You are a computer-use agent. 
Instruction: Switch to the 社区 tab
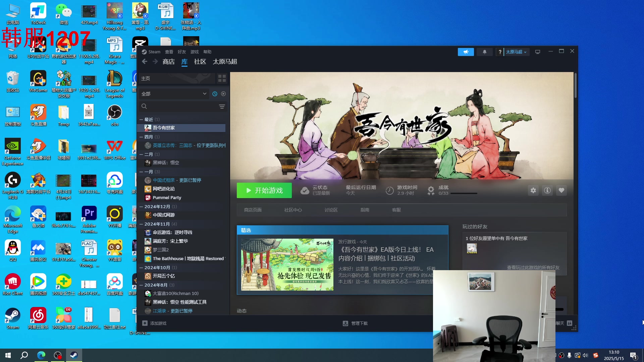[200, 62]
